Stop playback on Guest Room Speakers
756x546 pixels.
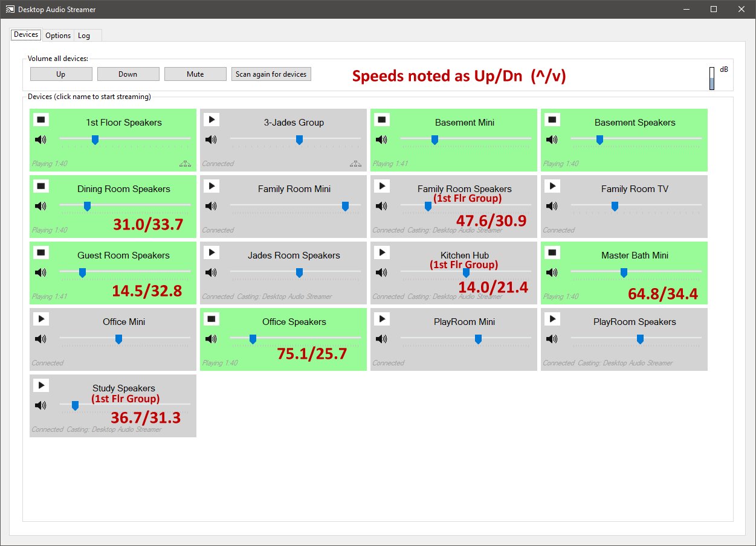coord(41,252)
